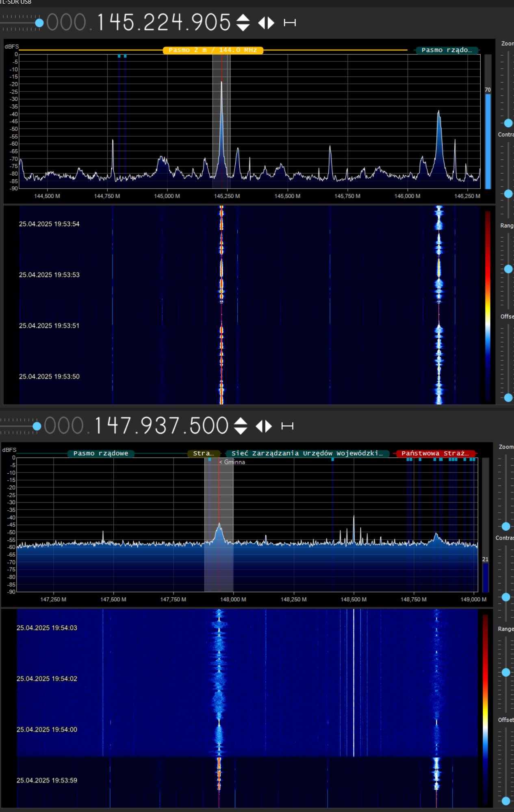Click the 'Sieć Zarządzania Urzędów Wojewódzki' band label
Viewport: 514px width, 812px height.
point(307,453)
